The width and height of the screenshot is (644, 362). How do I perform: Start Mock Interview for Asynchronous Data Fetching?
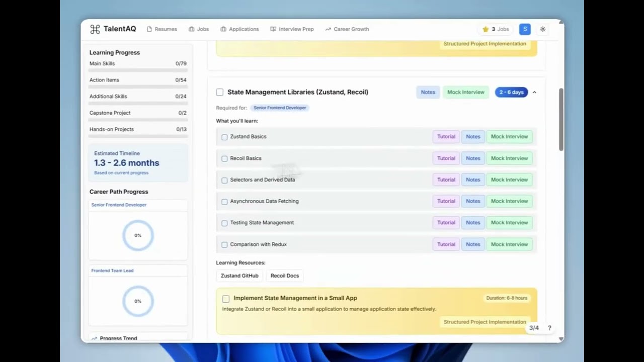(x=509, y=201)
